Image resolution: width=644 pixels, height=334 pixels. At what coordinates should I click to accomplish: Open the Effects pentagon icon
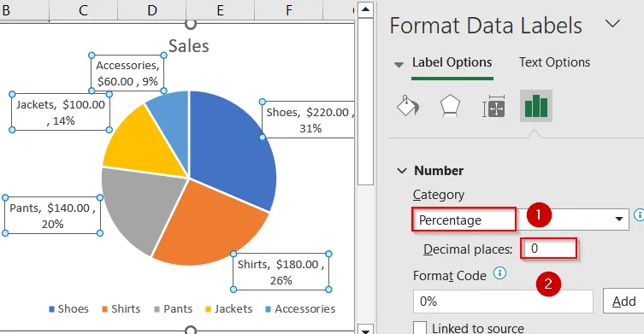[x=450, y=106]
